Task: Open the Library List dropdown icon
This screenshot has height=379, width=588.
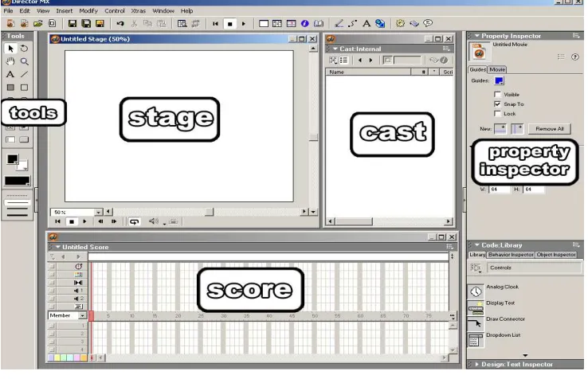Action: coord(476,268)
